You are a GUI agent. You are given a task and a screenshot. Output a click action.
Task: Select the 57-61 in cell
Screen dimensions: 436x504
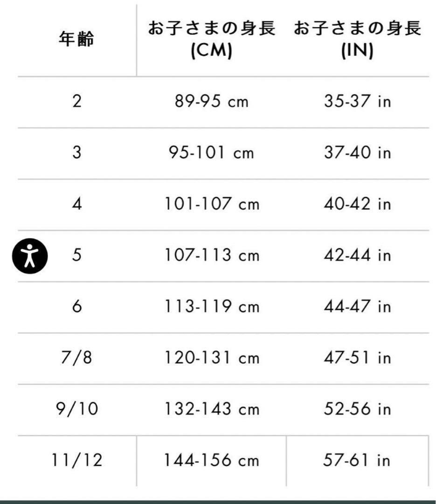click(357, 460)
